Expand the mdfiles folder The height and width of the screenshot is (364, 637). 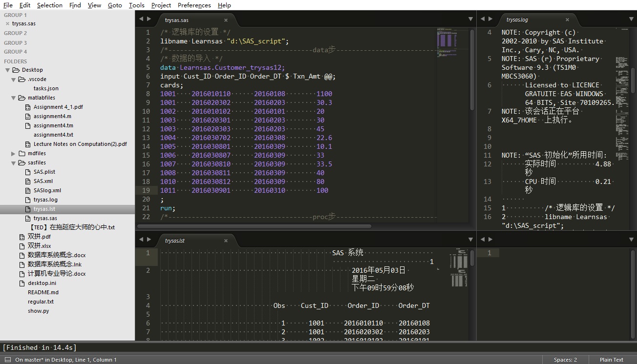[x=14, y=153]
